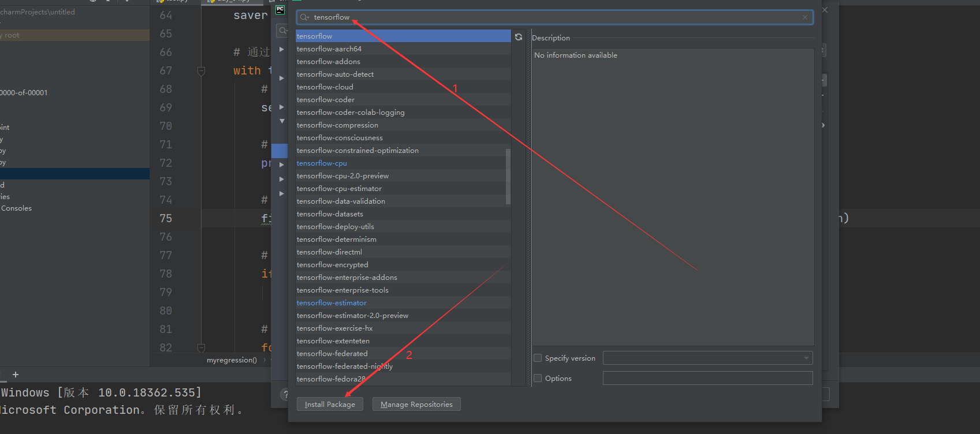Add a new terminal tab with plus icon
980x434 pixels.
pyautogui.click(x=16, y=375)
